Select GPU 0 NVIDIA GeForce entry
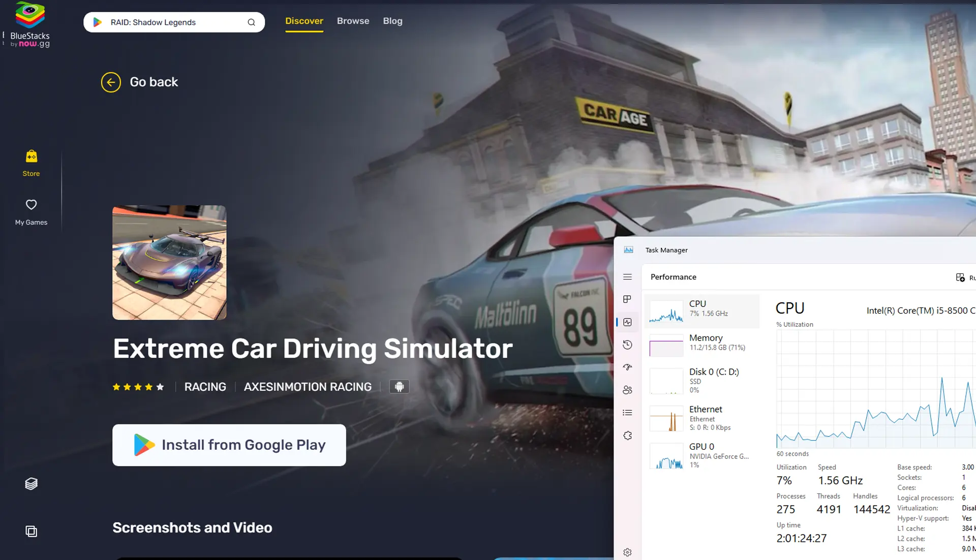This screenshot has height=560, width=976. click(702, 455)
